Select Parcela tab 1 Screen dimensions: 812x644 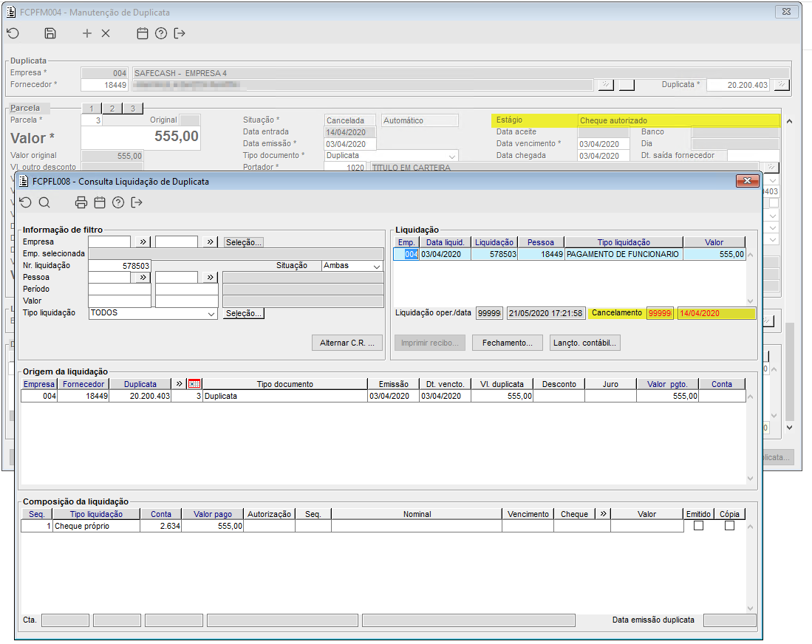(x=92, y=109)
